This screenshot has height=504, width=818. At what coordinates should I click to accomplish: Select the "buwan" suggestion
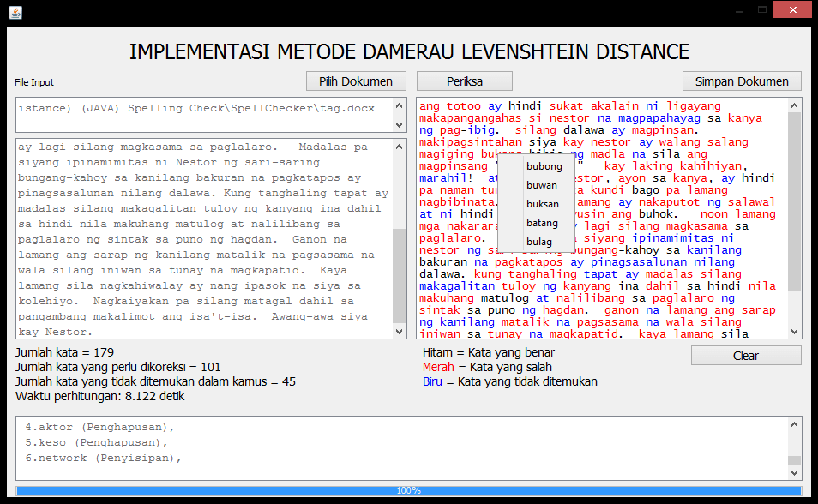click(x=542, y=185)
